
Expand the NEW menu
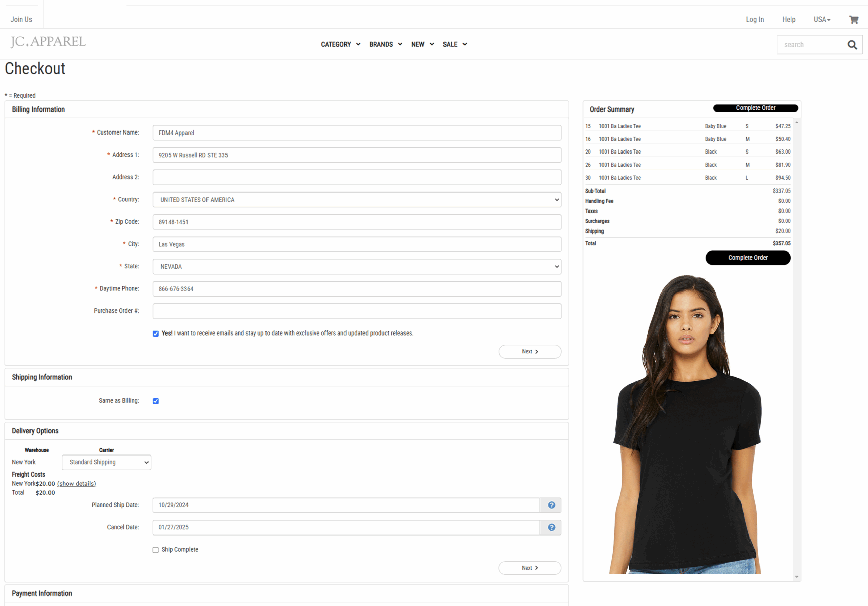click(422, 45)
